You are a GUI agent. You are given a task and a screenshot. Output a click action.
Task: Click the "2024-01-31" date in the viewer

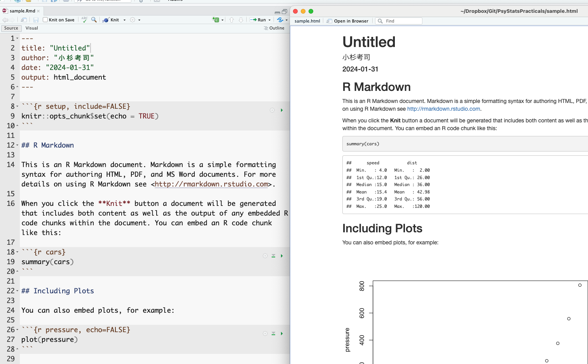[x=360, y=69]
